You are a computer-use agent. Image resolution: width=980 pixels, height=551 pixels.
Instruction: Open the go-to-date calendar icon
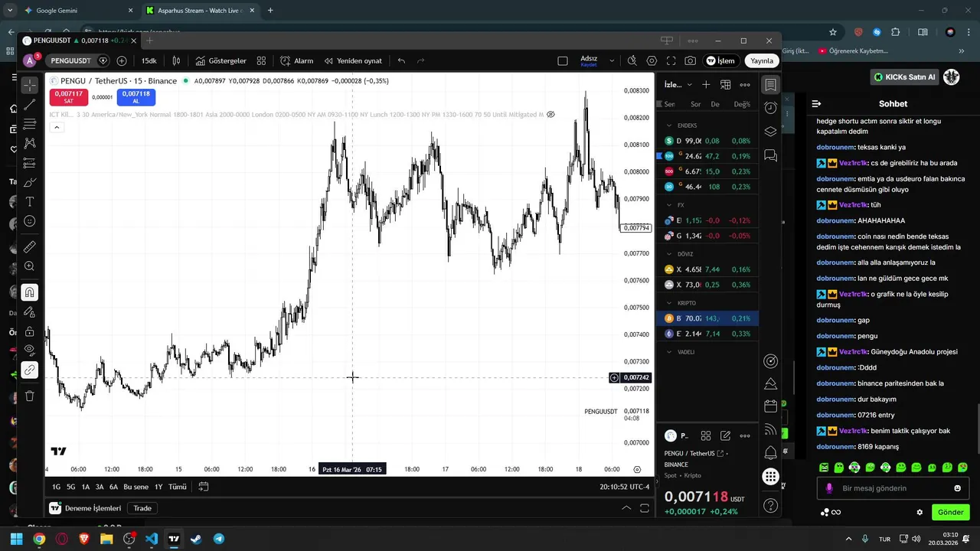tap(204, 487)
